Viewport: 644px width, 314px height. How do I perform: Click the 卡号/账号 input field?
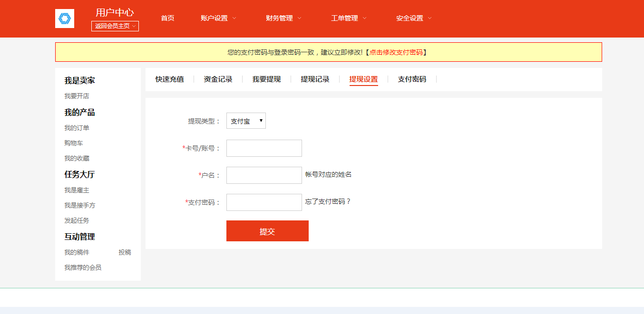click(264, 148)
